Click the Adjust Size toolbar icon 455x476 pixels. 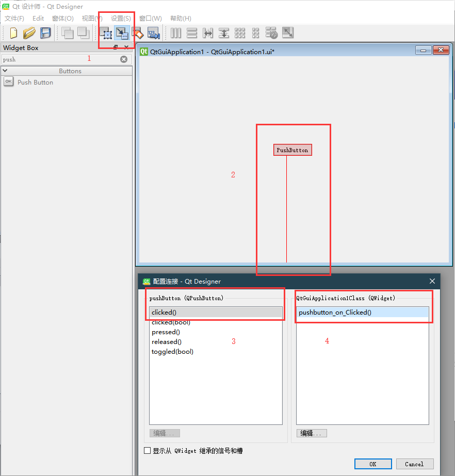click(x=287, y=32)
